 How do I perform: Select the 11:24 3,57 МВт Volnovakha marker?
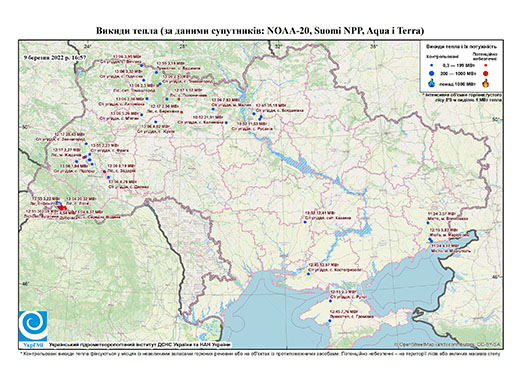428,223
